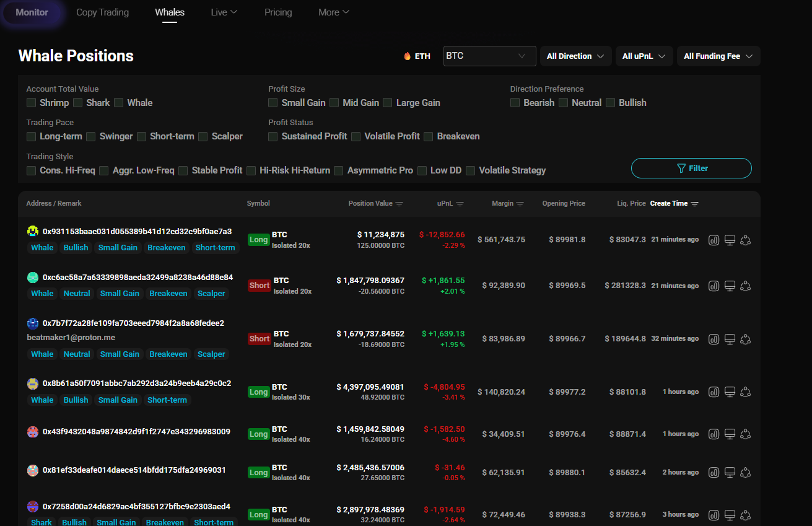The image size is (812, 526).
Task: Expand the All Direction dropdown
Action: 575,56
